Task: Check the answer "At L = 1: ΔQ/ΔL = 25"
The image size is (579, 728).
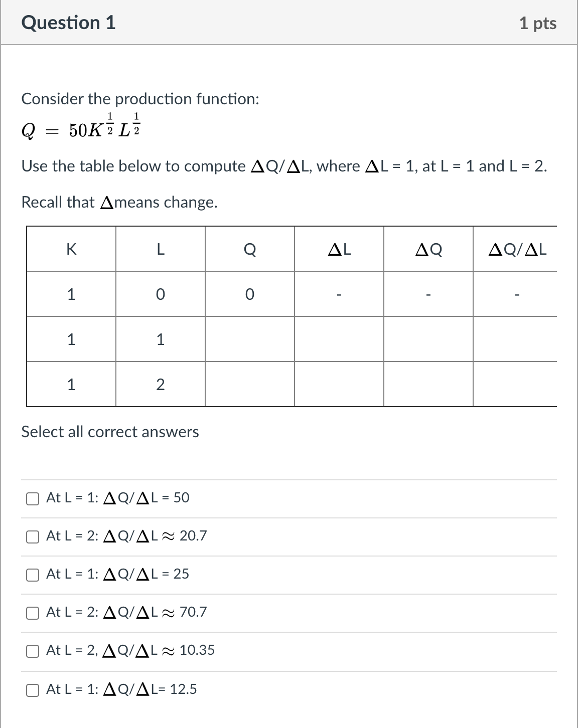Action: point(33,575)
